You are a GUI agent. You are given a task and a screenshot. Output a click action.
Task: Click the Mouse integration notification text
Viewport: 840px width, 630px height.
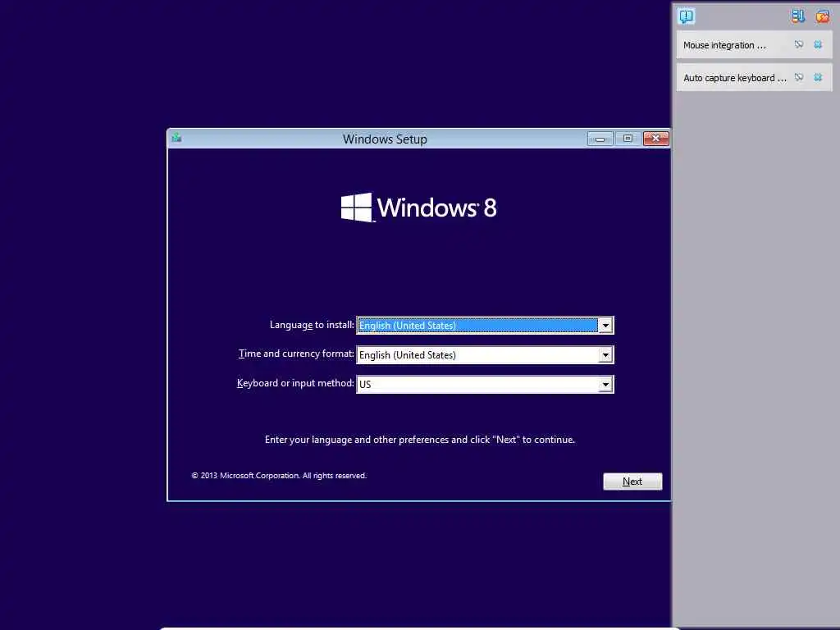(x=724, y=45)
